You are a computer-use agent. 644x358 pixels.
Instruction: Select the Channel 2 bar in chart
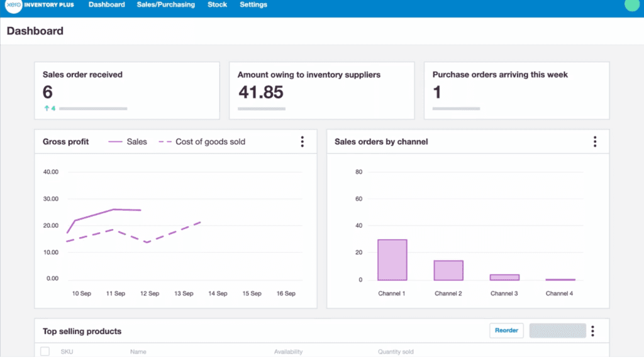[448, 270]
